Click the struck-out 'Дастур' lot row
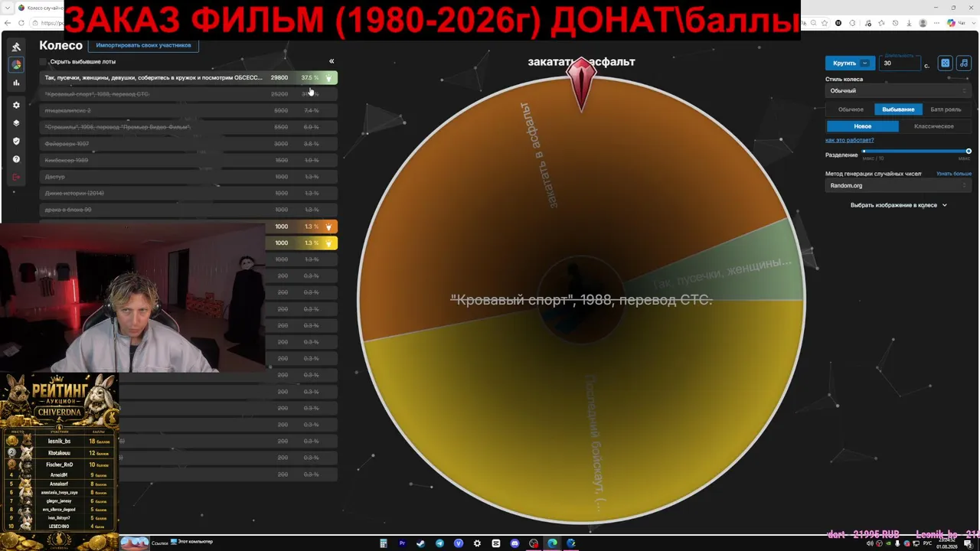This screenshot has height=551, width=980. coord(188,177)
